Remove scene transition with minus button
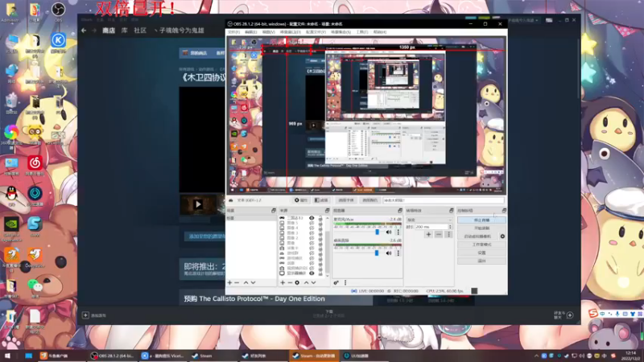The height and width of the screenshot is (362, 644). click(x=438, y=234)
